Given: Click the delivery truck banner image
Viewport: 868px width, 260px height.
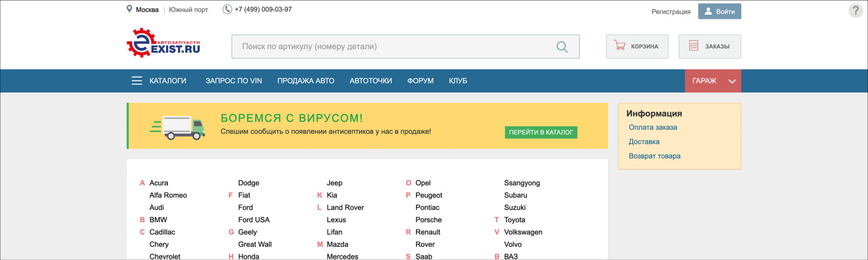Looking at the screenshot, I should pyautogui.click(x=177, y=127).
